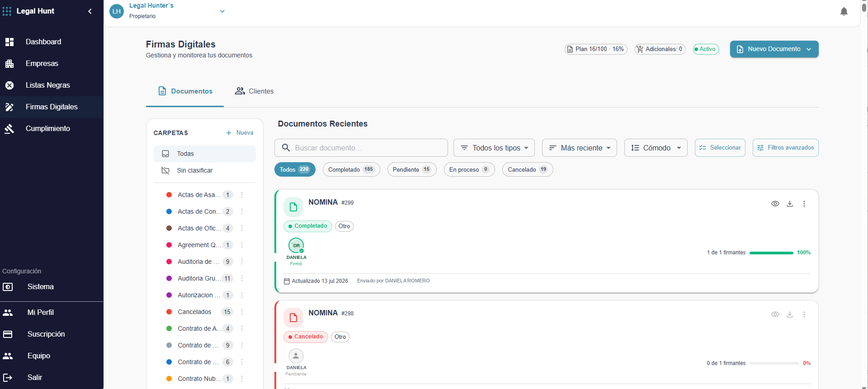Select the Sin clasificar folder
Viewport: 868px width, 389px height.
205,170
